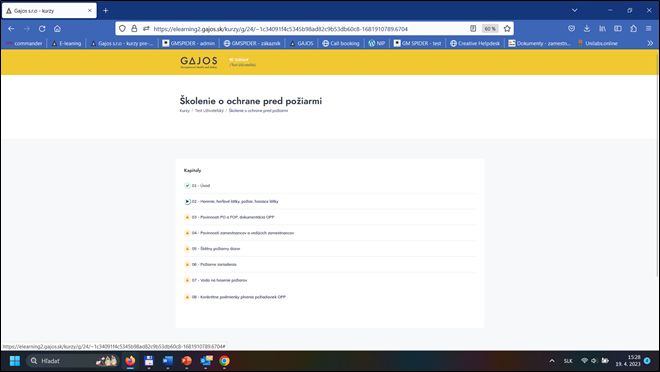Viewport: 660px width, 372px height.
Task: Open the Windows Start menu
Action: pyautogui.click(x=15, y=361)
